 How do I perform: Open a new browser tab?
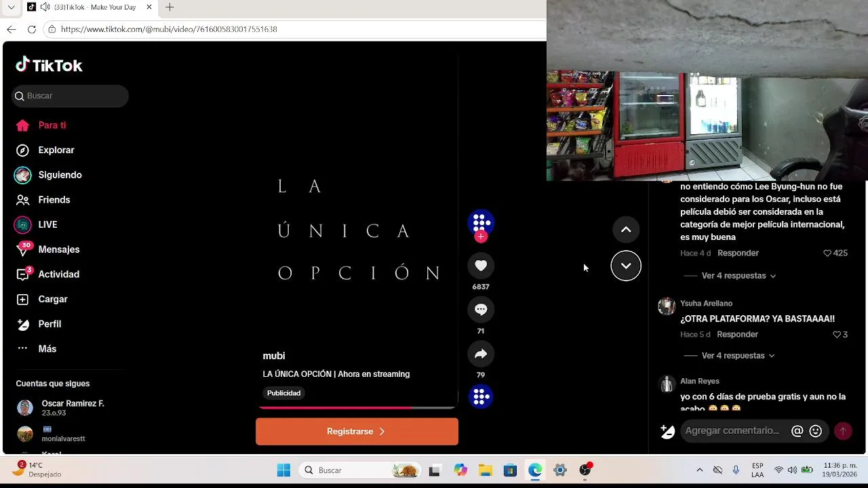(170, 7)
